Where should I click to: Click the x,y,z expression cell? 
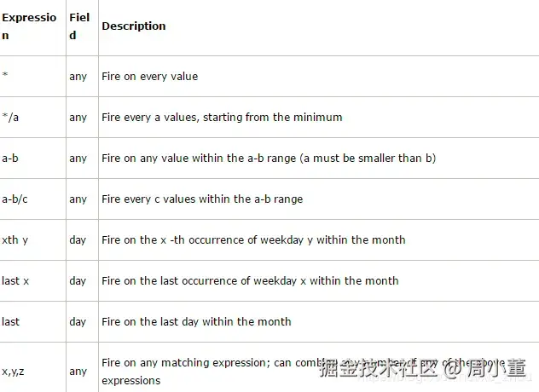pos(14,372)
